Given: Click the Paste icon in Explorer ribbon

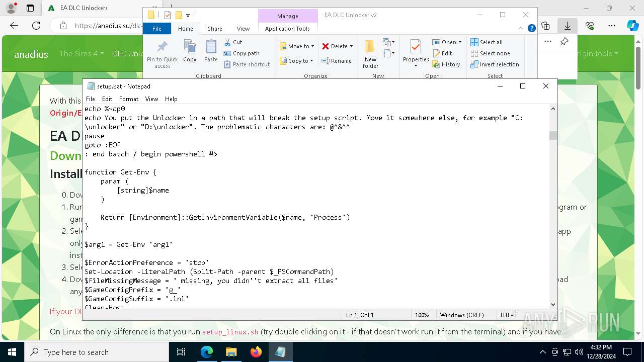Looking at the screenshot, I should 211,51.
